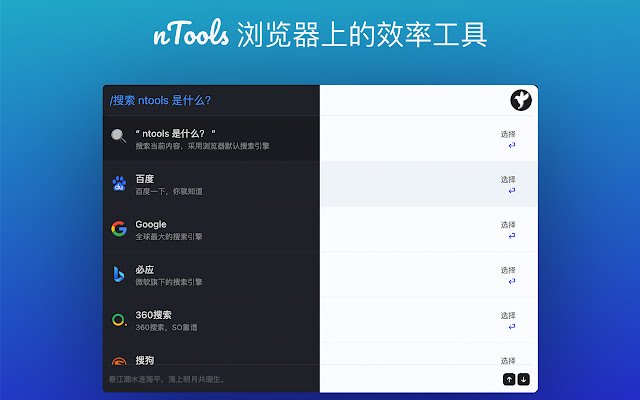Click 选择 button in the 360搜索 row
Screen dimensions: 640x400
(x=508, y=315)
